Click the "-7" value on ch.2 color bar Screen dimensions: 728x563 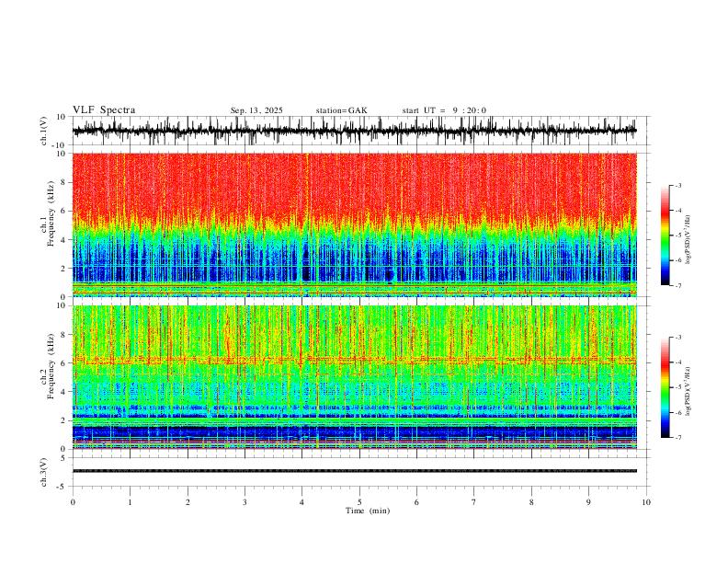[678, 437]
